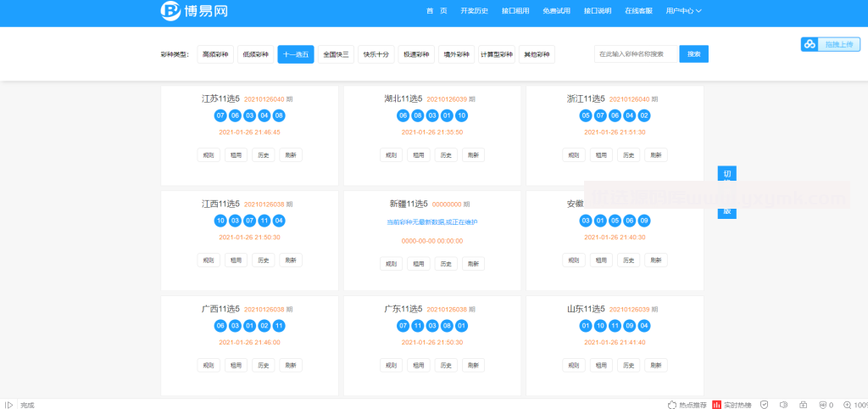Open 开奖历史 in the top navigation
This screenshot has height=409, width=868.
click(474, 11)
